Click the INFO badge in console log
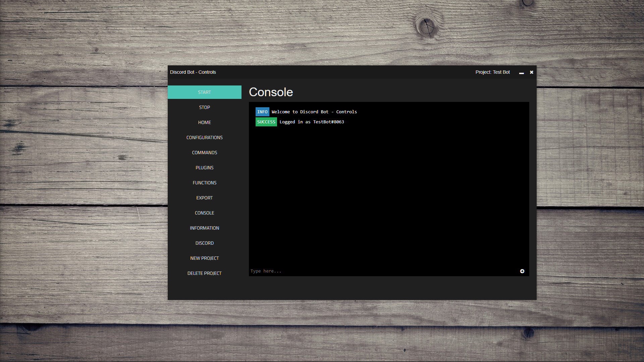 [262, 112]
